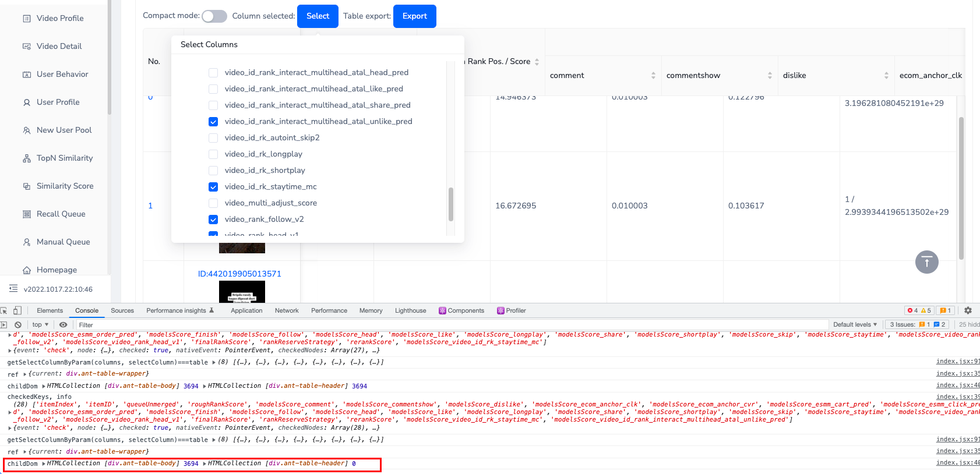
Task: Check video_multi_adjust_score checkbox
Action: [x=213, y=203]
